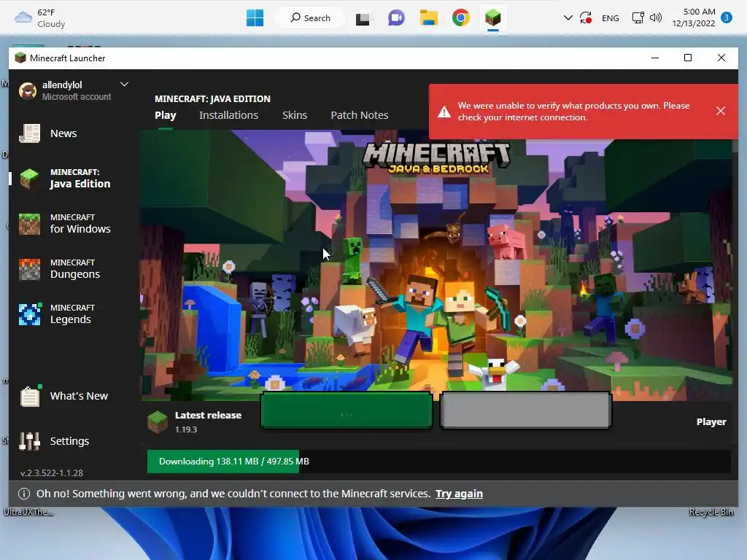Screen dimensions: 747x560
Task: Open the clock showing 5:00 AM 12/13/2022
Action: pyautogui.click(x=694, y=17)
